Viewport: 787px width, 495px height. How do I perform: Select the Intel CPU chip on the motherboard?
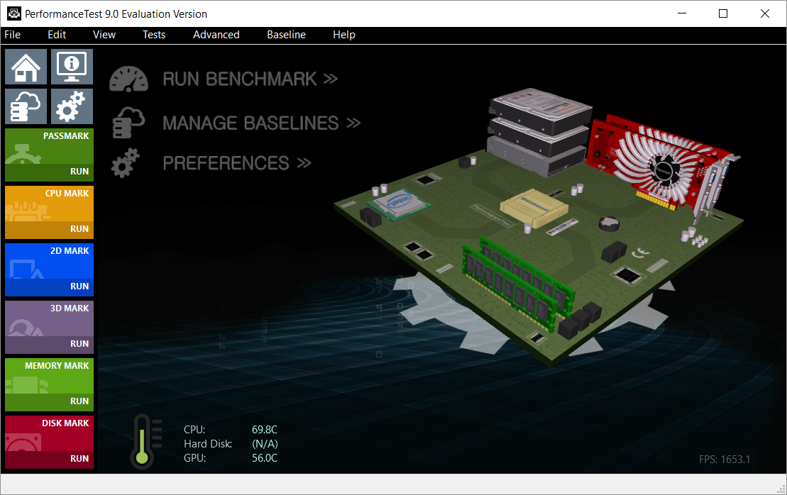(x=399, y=204)
